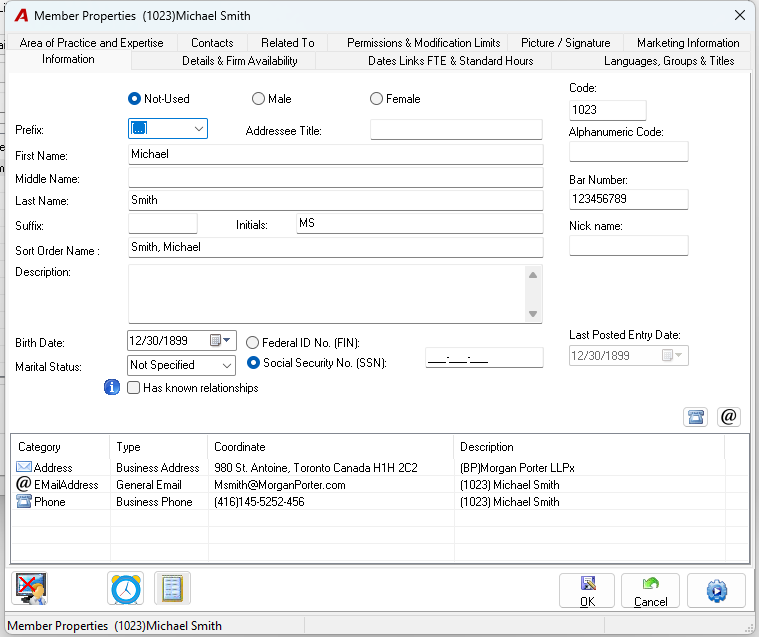Image resolution: width=759 pixels, height=637 pixels.
Task: Switch to Area of Practice and Expertise tab
Action: point(91,43)
